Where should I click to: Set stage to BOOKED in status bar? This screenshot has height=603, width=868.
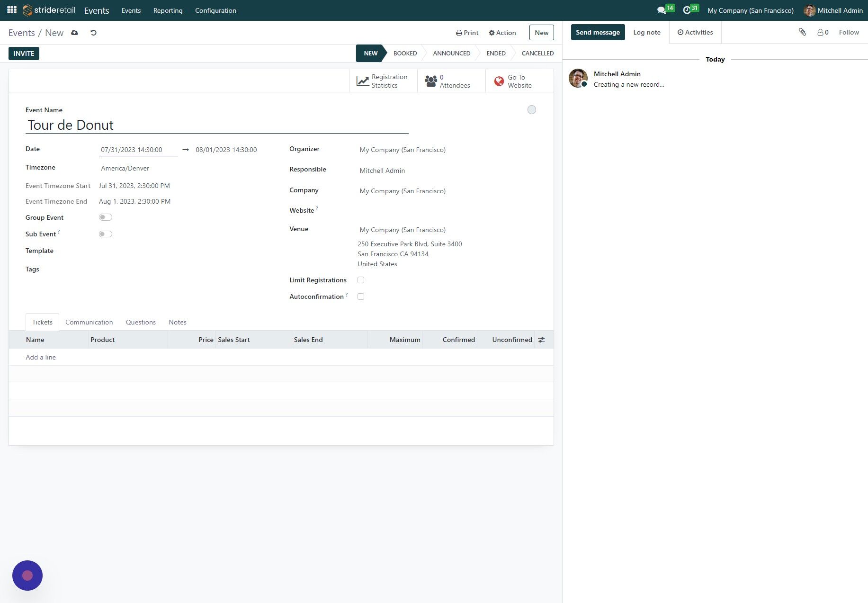405,54
